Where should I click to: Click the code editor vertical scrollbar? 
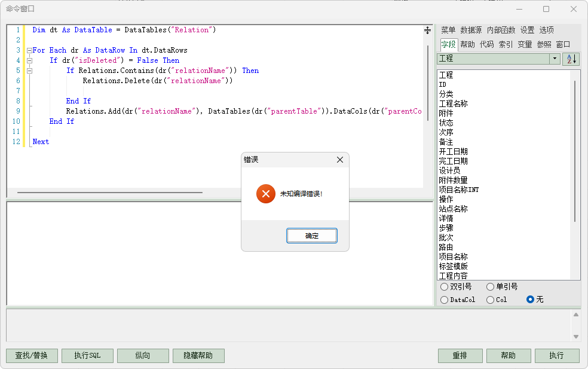point(427,83)
